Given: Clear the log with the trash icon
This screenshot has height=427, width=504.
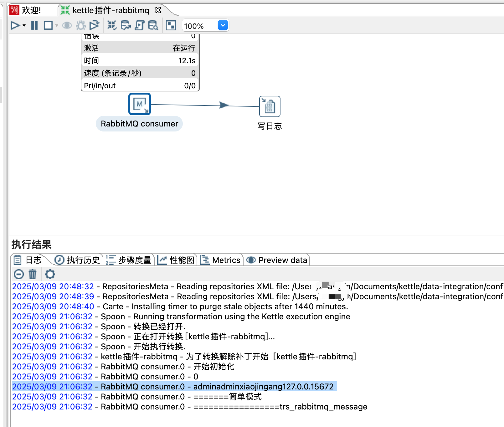Looking at the screenshot, I should [x=33, y=274].
